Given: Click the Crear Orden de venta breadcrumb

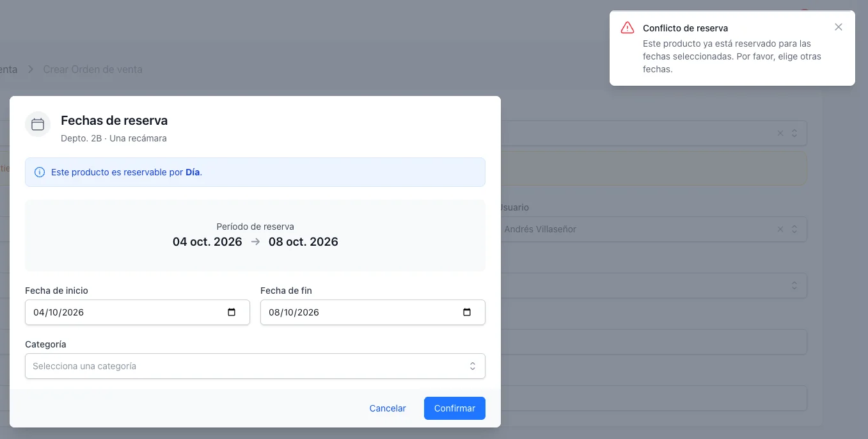Looking at the screenshot, I should 93,69.
